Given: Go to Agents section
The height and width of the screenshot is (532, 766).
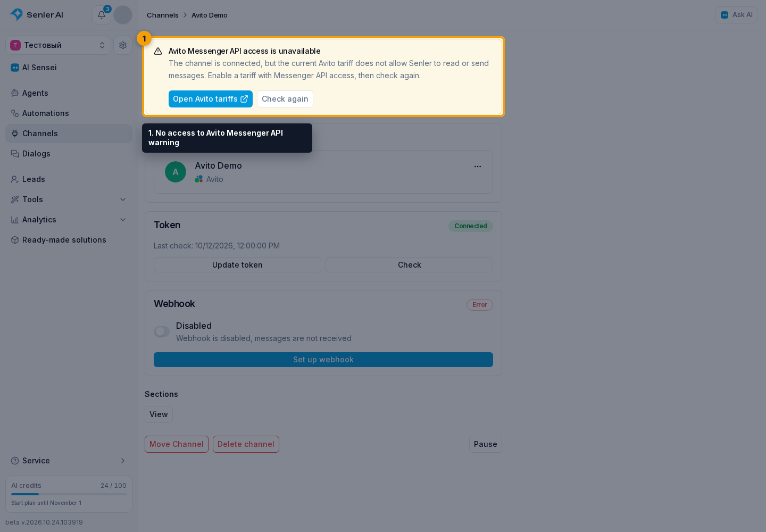Looking at the screenshot, I should 69,93.
